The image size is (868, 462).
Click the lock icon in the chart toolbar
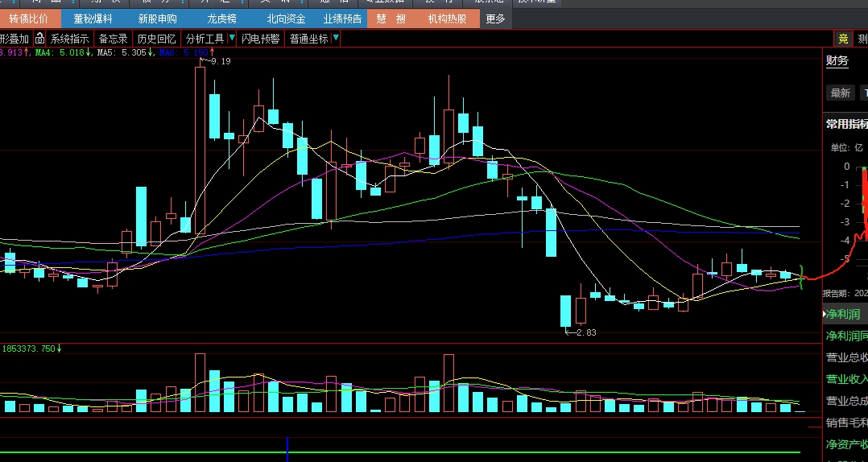[x=40, y=39]
